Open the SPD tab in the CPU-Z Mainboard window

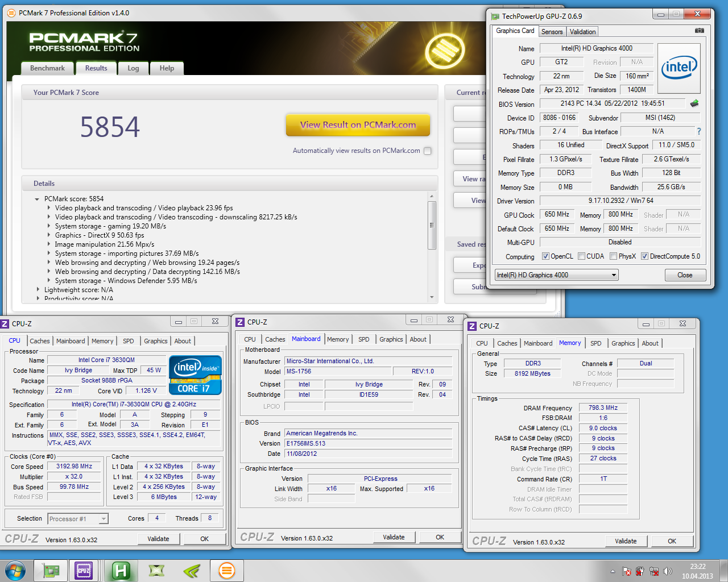(x=363, y=339)
